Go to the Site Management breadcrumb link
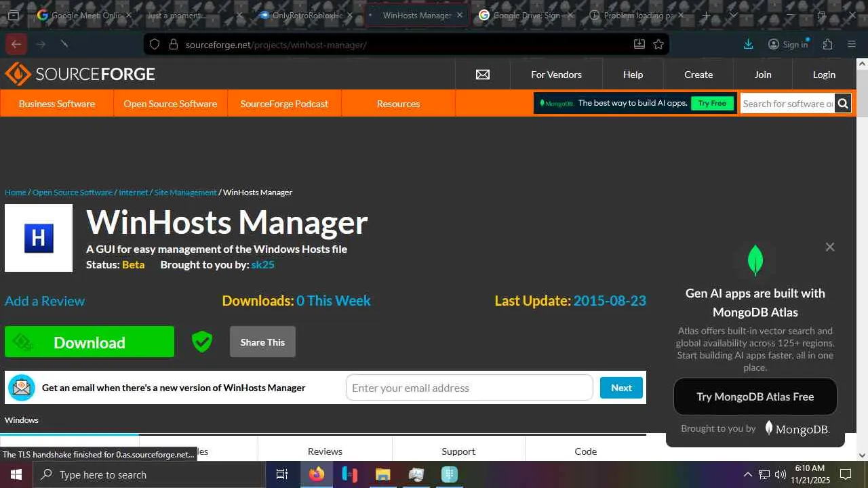 (x=185, y=192)
